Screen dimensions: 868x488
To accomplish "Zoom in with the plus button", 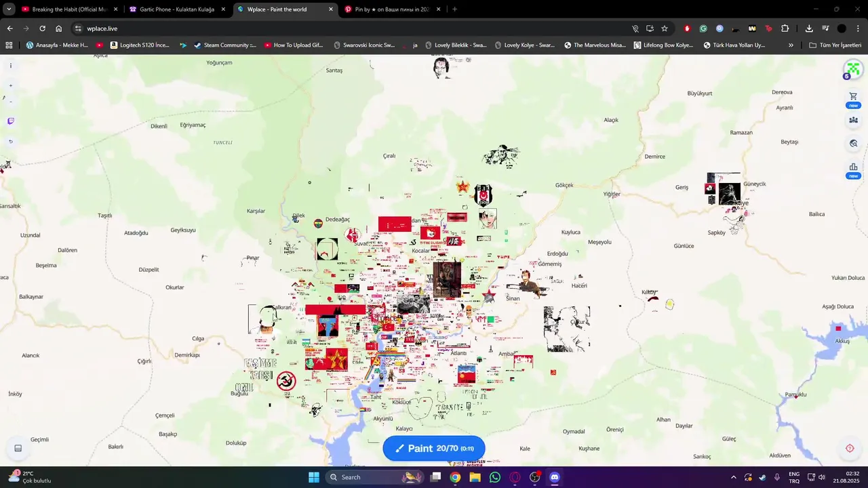I will point(10,85).
